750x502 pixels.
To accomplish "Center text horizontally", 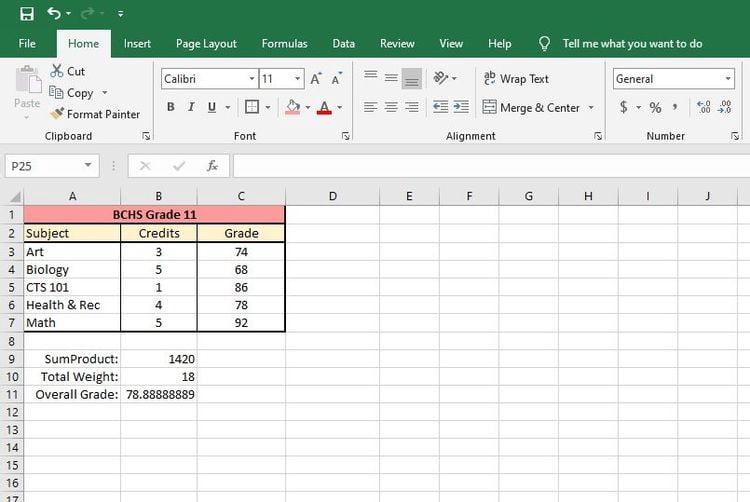I will click(x=391, y=107).
